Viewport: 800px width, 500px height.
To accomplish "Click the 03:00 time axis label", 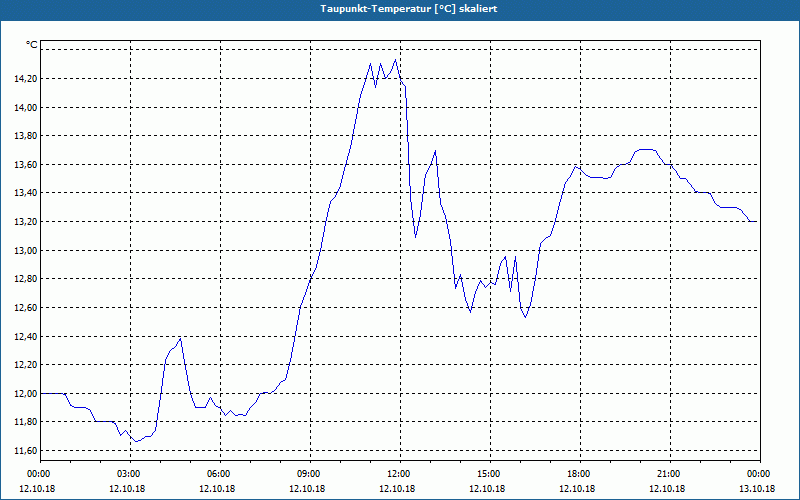I will (x=130, y=474).
